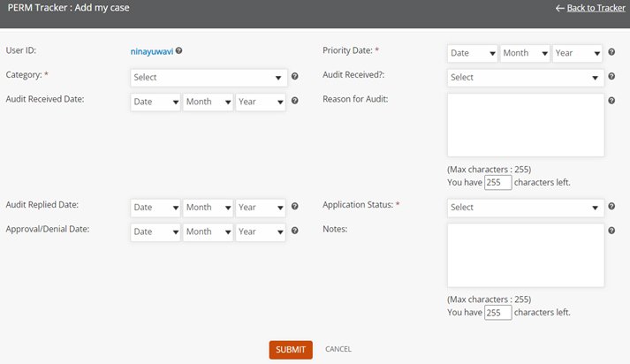Image resolution: width=630 pixels, height=364 pixels.
Task: Click help icon beside Application Status
Action: click(611, 207)
